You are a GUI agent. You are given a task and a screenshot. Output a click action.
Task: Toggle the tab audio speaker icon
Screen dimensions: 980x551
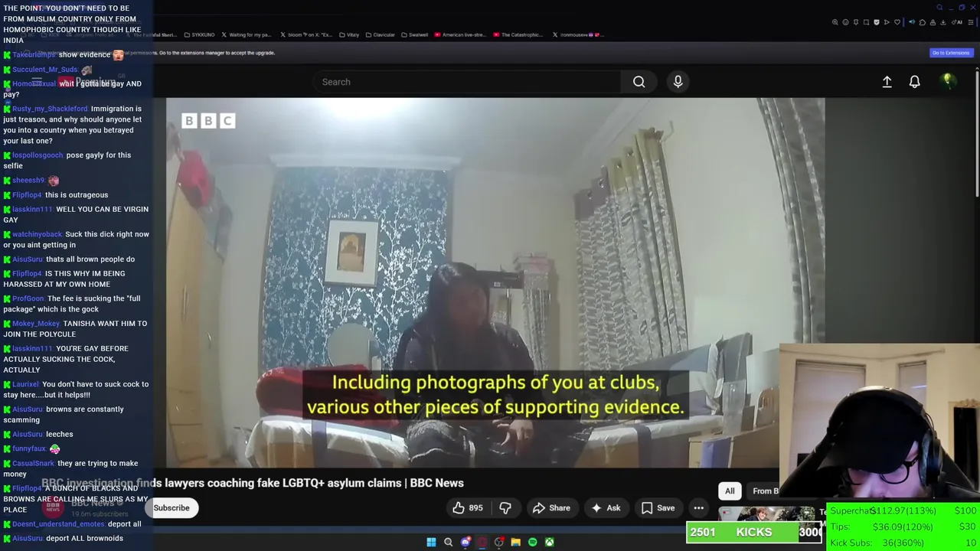(x=912, y=22)
